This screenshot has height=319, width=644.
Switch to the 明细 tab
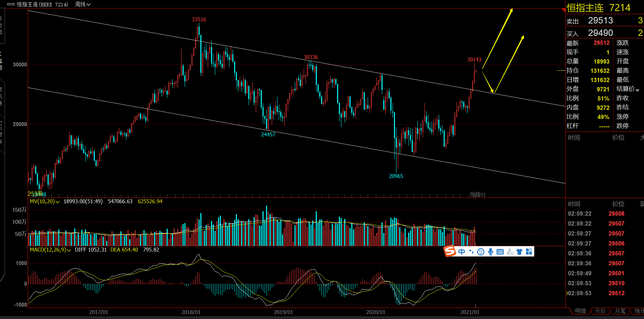pos(580,311)
